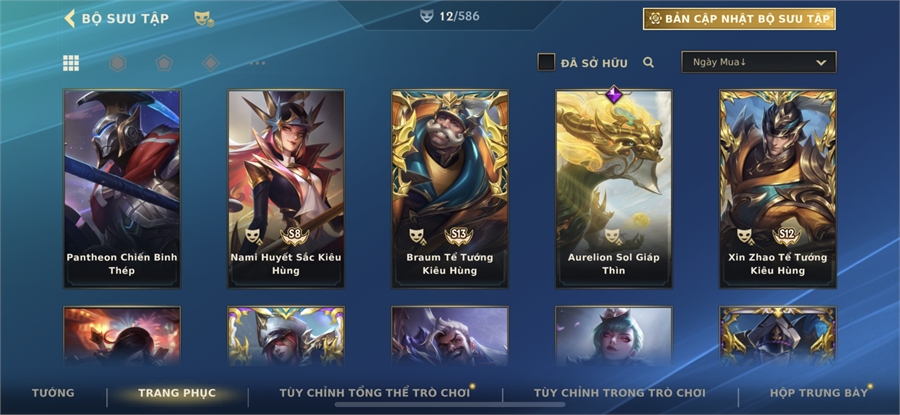The image size is (900, 415).
Task: Open the skin search magnifier icon
Action: click(649, 63)
